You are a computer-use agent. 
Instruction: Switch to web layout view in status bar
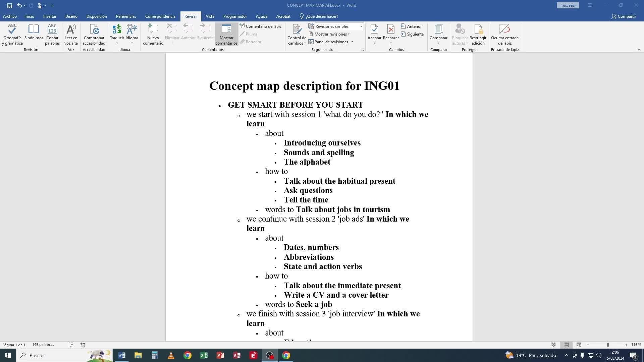point(579,345)
